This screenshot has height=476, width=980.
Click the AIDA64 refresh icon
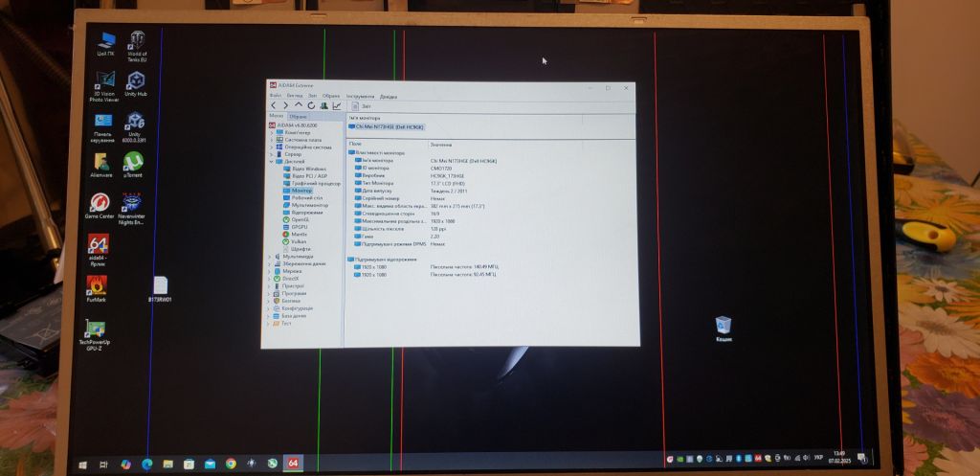[x=311, y=105]
